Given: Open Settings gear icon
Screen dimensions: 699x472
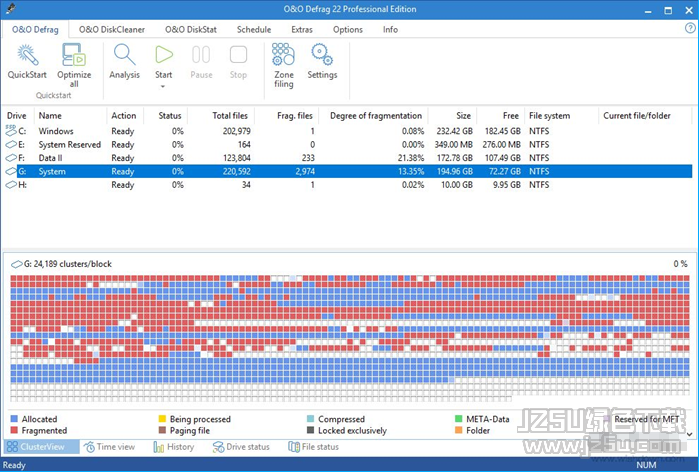Looking at the screenshot, I should pyautogui.click(x=322, y=54).
